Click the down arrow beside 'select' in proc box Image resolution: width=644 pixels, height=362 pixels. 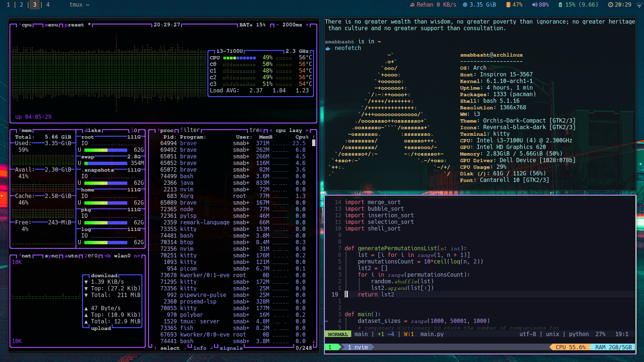pyautogui.click(x=185, y=348)
